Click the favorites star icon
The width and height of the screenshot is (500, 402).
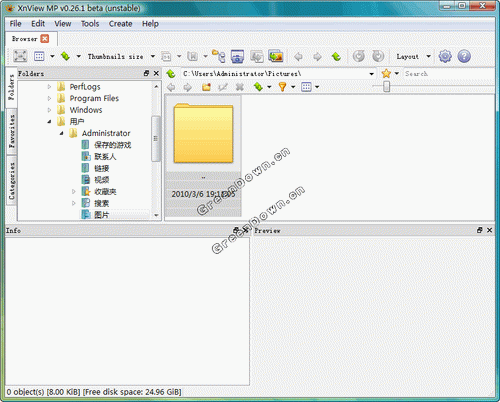tap(386, 74)
